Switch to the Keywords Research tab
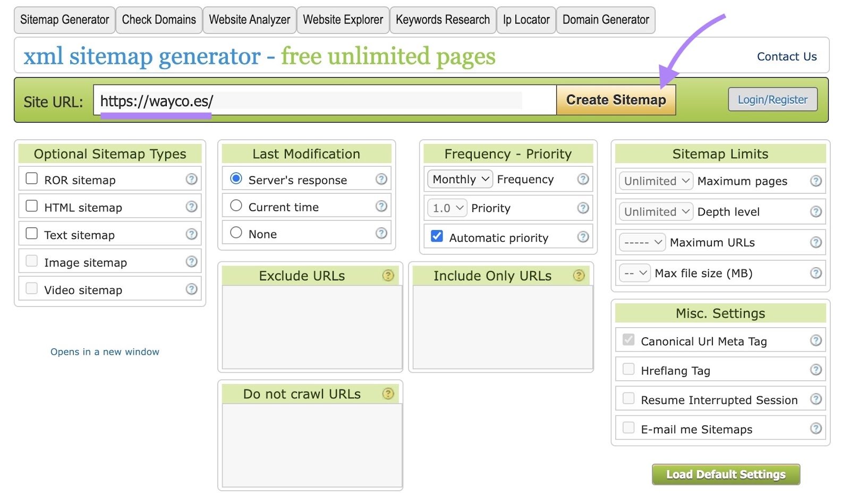The image size is (850, 504). (443, 20)
